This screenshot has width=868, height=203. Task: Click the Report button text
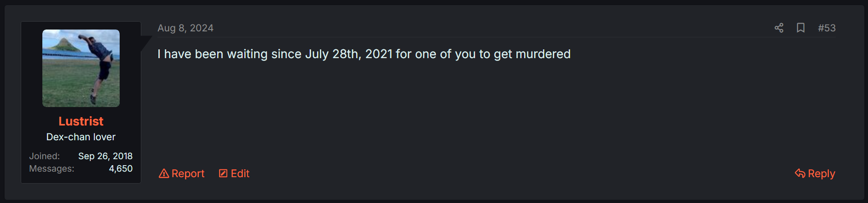coord(188,173)
